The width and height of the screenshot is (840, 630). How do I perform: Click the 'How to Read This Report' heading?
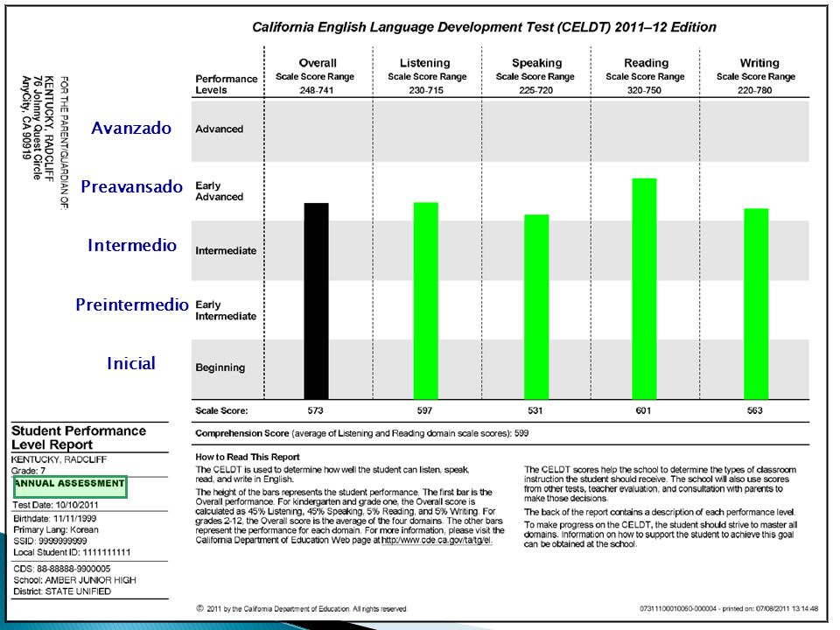click(x=248, y=457)
